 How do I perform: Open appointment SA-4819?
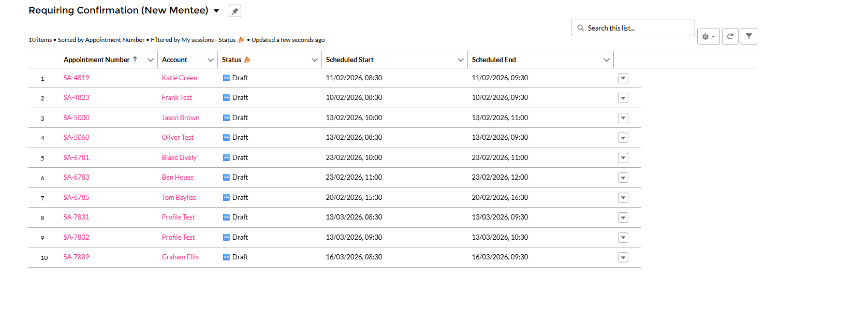coord(76,78)
